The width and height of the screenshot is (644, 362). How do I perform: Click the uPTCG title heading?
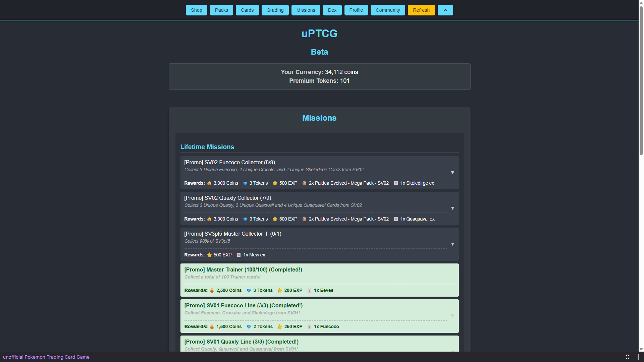coord(319,34)
